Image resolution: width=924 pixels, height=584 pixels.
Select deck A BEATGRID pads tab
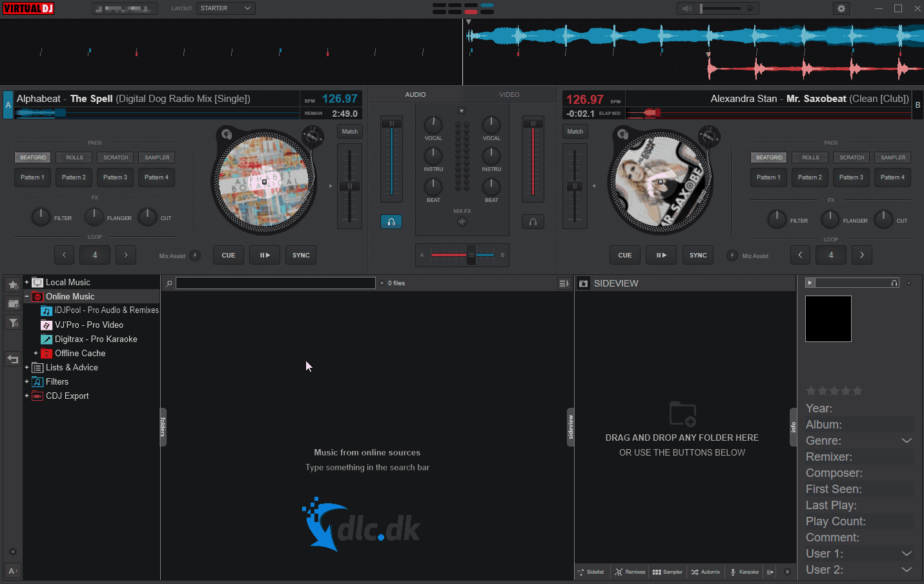click(x=33, y=157)
